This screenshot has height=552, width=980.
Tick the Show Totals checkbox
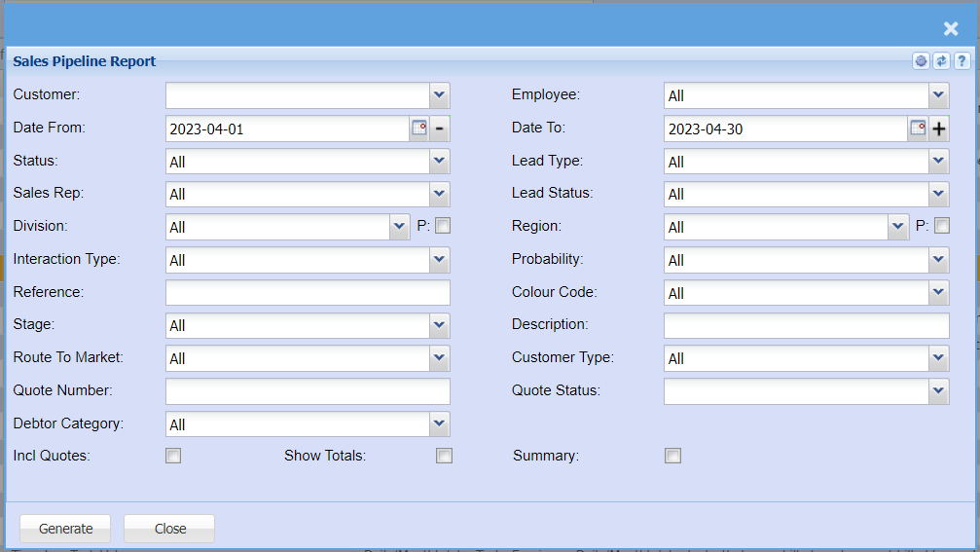pos(445,456)
